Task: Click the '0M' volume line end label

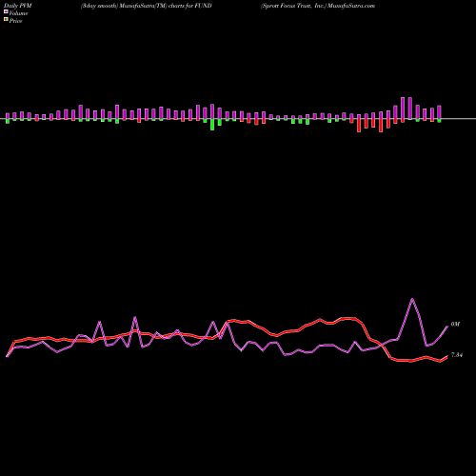Action: click(x=455, y=325)
